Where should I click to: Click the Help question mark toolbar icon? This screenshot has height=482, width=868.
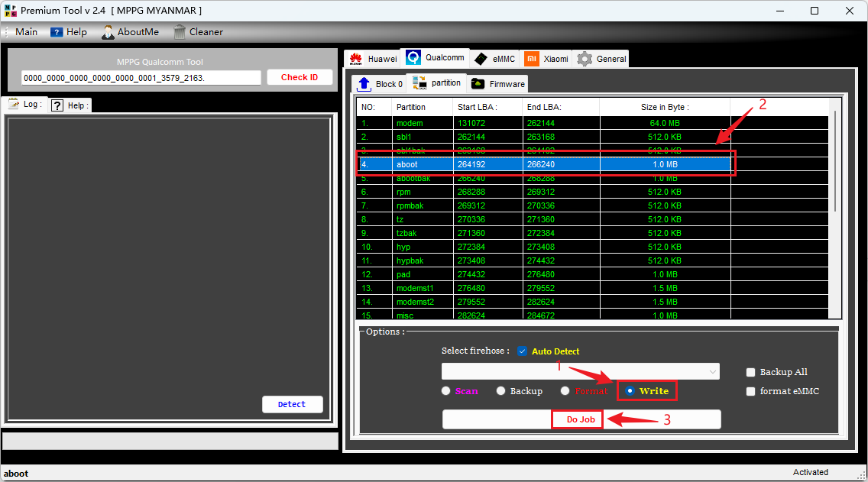point(57,32)
